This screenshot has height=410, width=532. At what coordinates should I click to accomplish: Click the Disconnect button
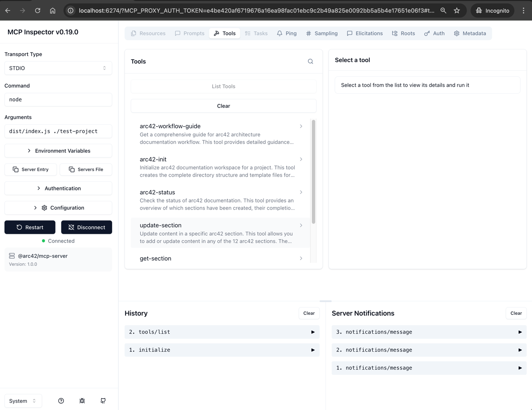(86, 227)
